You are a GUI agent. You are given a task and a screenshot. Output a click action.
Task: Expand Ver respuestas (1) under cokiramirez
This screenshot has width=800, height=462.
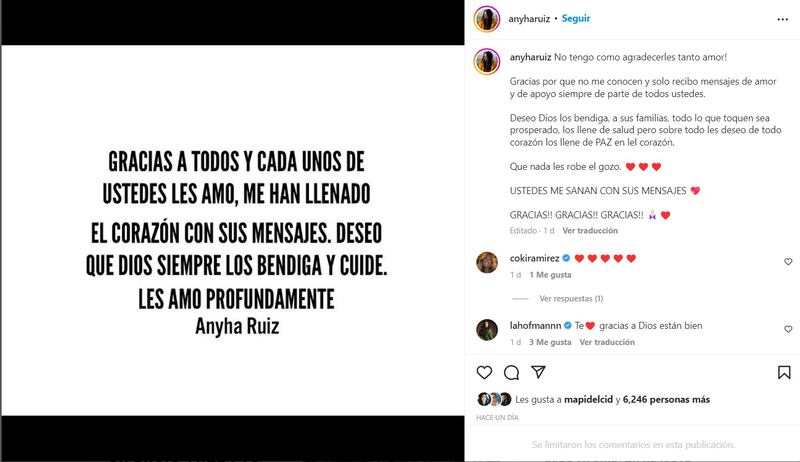(x=571, y=298)
